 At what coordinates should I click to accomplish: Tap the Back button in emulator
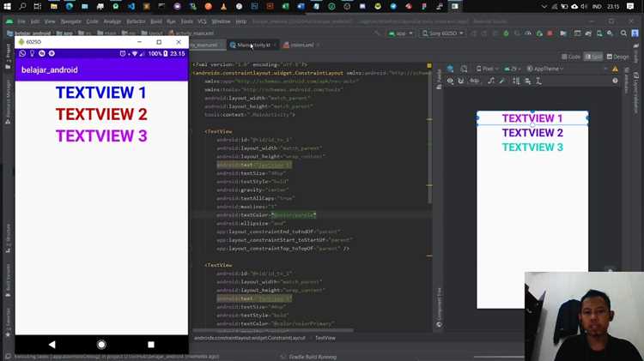point(52,345)
